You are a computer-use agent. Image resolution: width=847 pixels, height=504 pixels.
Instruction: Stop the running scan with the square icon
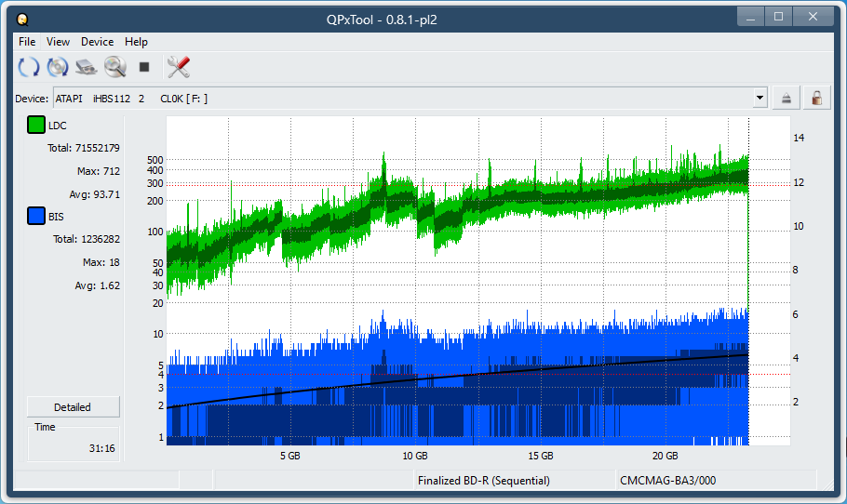[x=143, y=67]
